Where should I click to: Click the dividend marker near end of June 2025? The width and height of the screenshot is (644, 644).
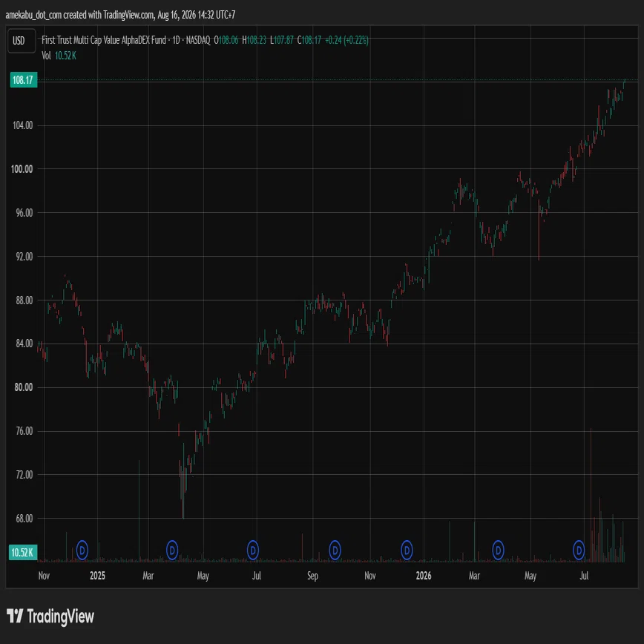(x=252, y=550)
